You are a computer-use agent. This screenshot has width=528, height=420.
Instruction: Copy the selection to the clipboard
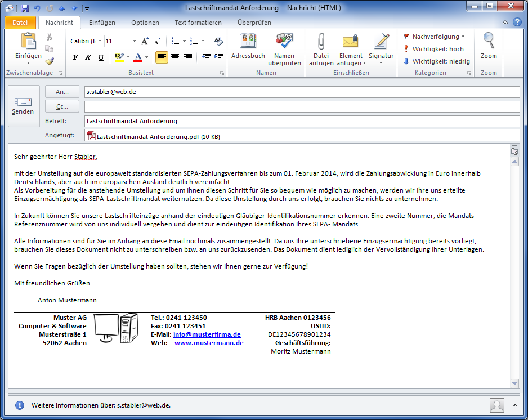[x=50, y=49]
